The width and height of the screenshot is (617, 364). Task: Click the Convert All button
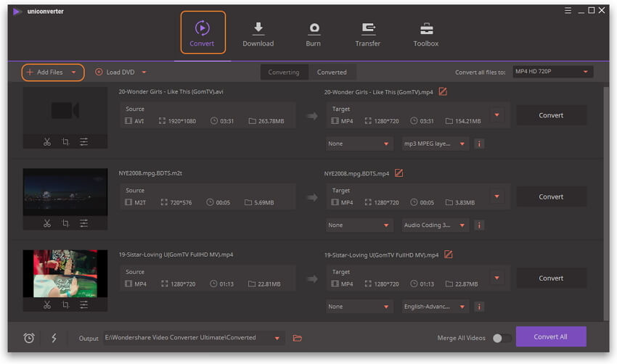pos(551,337)
